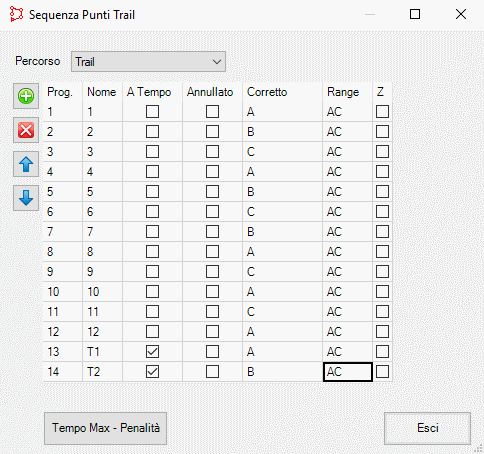Uncheck A Tempo checkbox for row T1
This screenshot has width=484, height=454.
(x=152, y=352)
